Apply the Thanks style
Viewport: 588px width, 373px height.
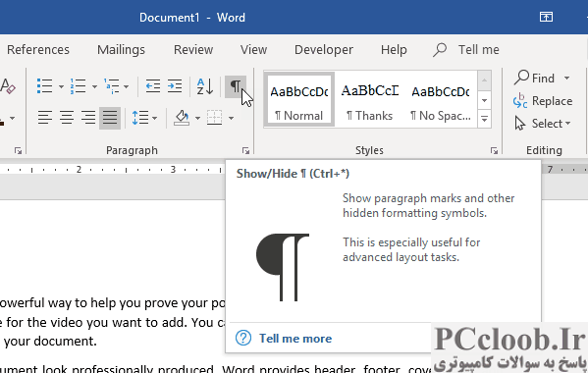(369, 99)
